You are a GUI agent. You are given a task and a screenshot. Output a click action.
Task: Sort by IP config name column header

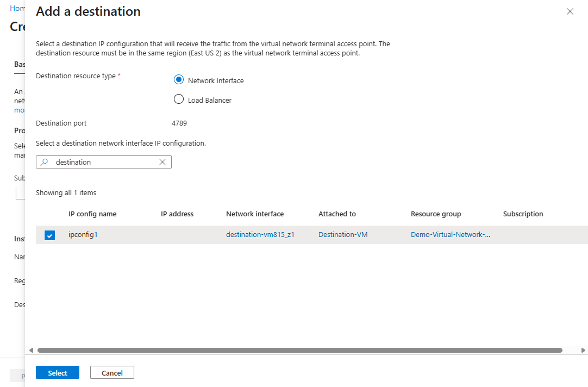(x=92, y=214)
